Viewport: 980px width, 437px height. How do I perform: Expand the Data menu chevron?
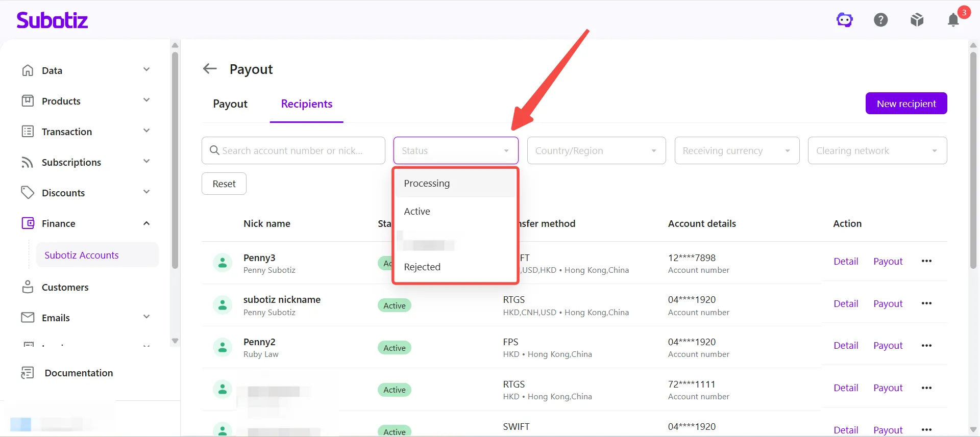pos(146,69)
